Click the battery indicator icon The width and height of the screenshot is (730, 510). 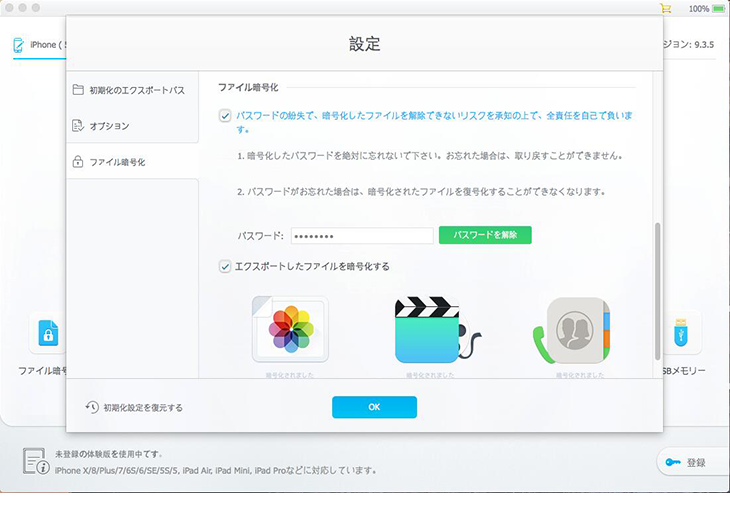pos(718,9)
